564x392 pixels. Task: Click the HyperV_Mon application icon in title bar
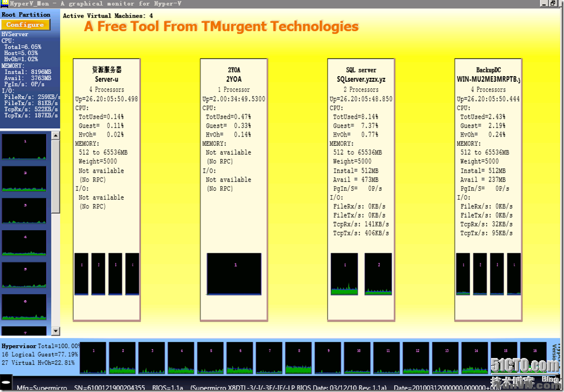point(4,3)
